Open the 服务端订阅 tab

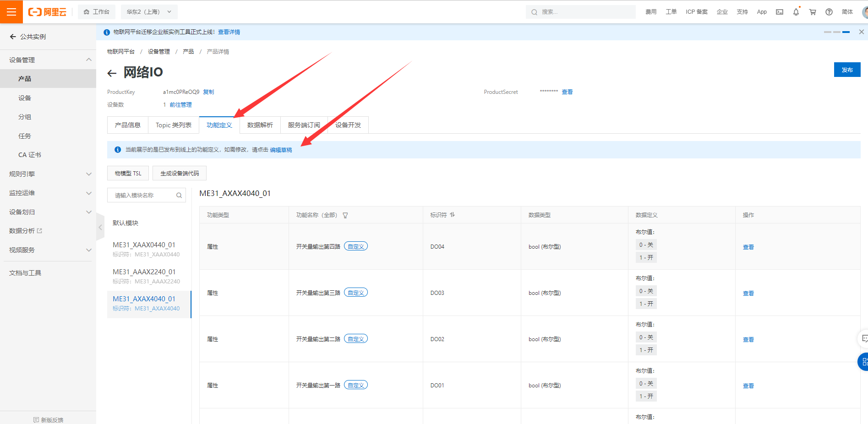tap(304, 125)
